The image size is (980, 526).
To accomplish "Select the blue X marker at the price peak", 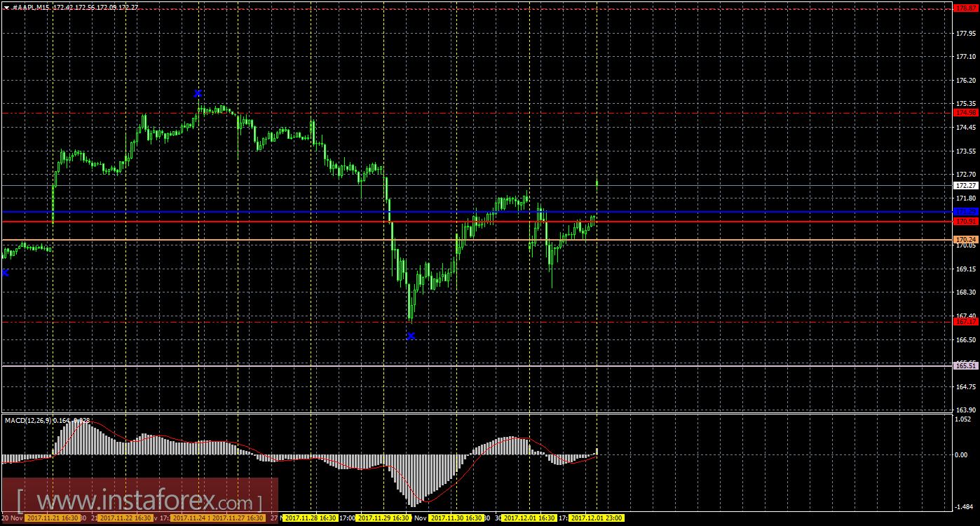I will 198,93.
